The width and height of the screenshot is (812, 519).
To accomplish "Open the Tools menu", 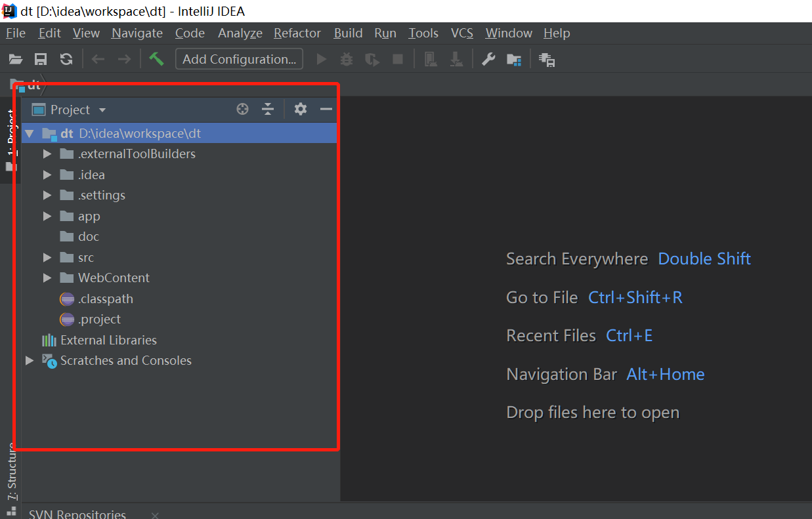I will [x=423, y=33].
